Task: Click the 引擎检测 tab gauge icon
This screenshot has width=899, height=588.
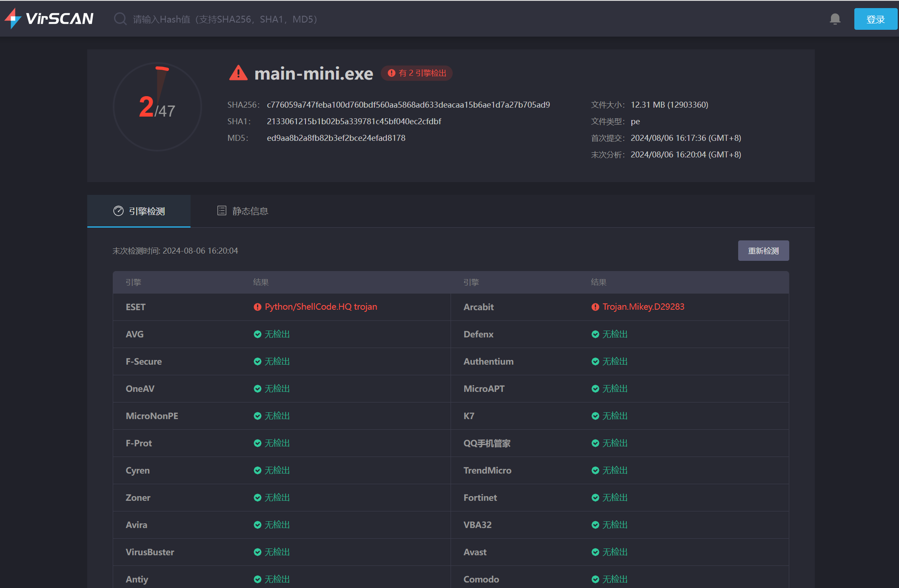Action: [x=118, y=211]
